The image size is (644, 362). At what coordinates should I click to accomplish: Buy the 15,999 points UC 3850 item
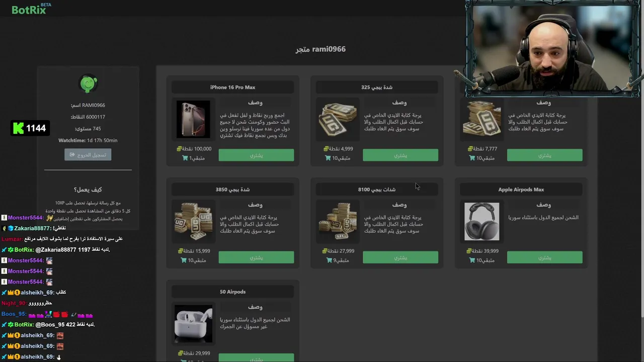tap(256, 257)
